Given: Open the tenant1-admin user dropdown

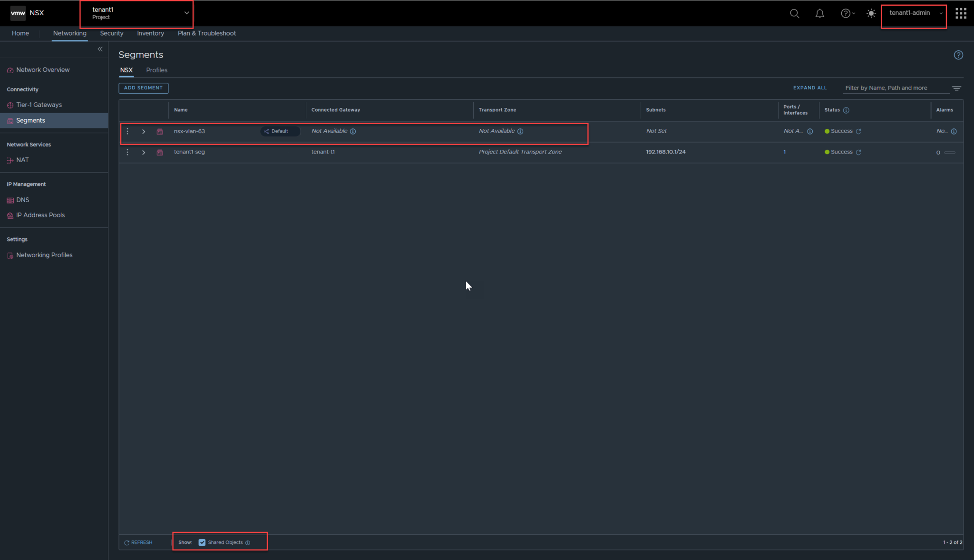Looking at the screenshot, I should coord(914,13).
